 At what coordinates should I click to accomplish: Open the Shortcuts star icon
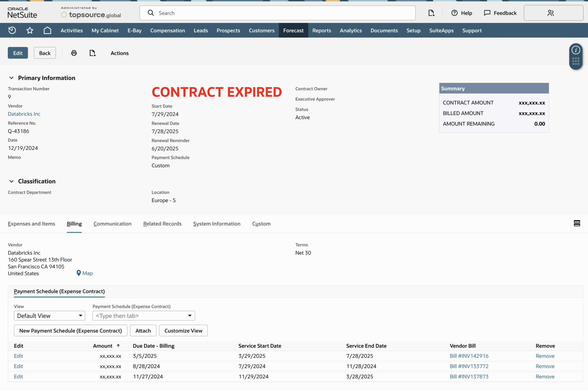click(30, 30)
